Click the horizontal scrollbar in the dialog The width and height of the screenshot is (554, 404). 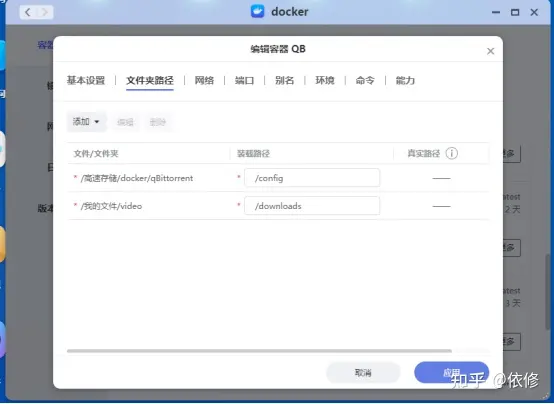click(259, 351)
